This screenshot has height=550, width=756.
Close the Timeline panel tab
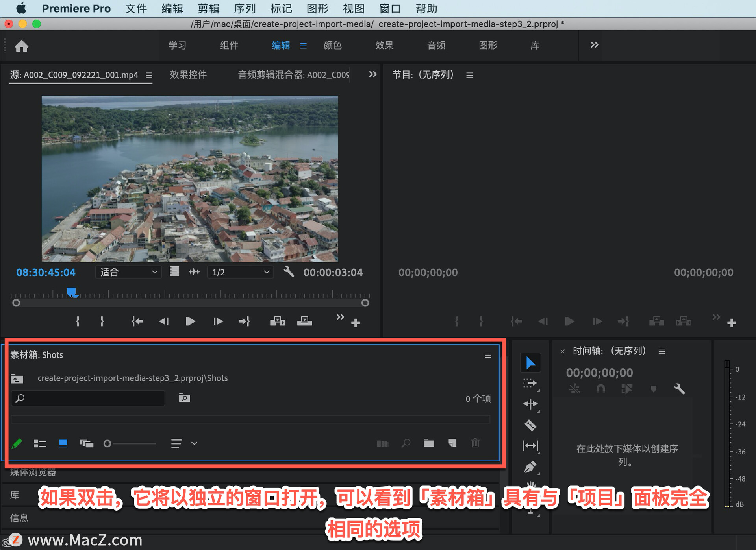click(x=562, y=351)
